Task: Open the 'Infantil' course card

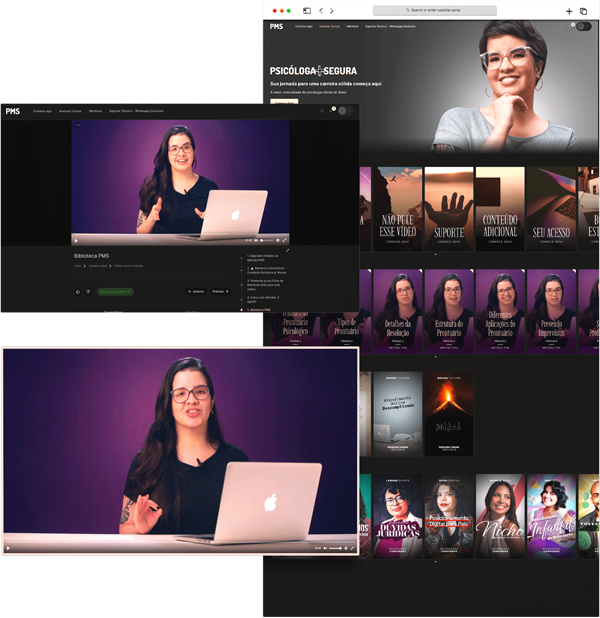Action: pos(551,516)
